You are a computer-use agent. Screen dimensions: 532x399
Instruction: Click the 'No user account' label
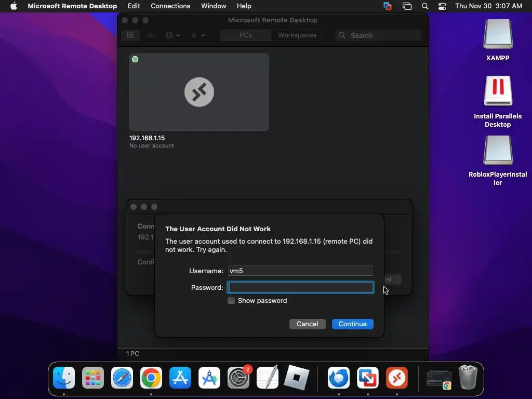pos(152,145)
